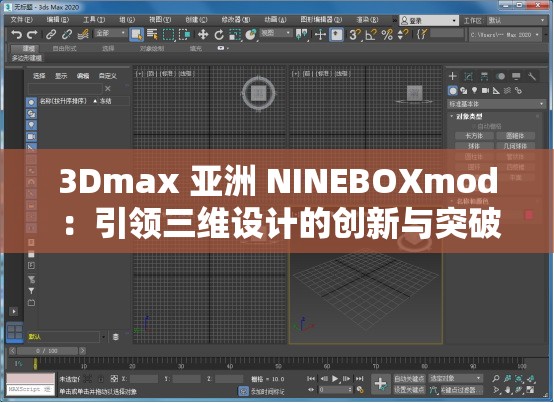Open the 全部 selection filter dropdown
Image resolution: width=554 pixels, height=403 pixels.
click(x=111, y=33)
